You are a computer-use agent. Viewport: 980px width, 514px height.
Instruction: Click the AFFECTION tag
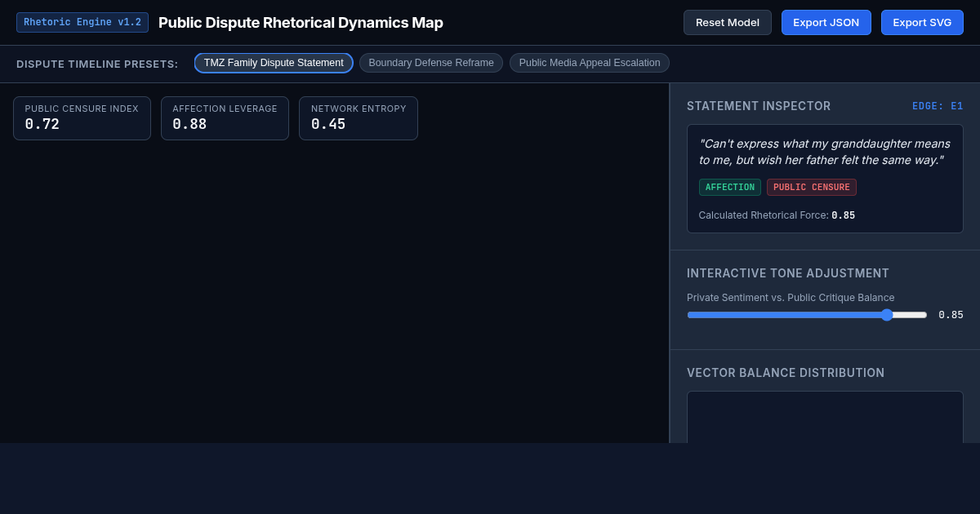[730, 188]
